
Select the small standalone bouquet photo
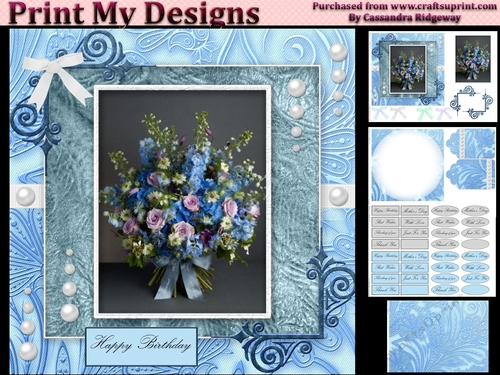[473, 59]
